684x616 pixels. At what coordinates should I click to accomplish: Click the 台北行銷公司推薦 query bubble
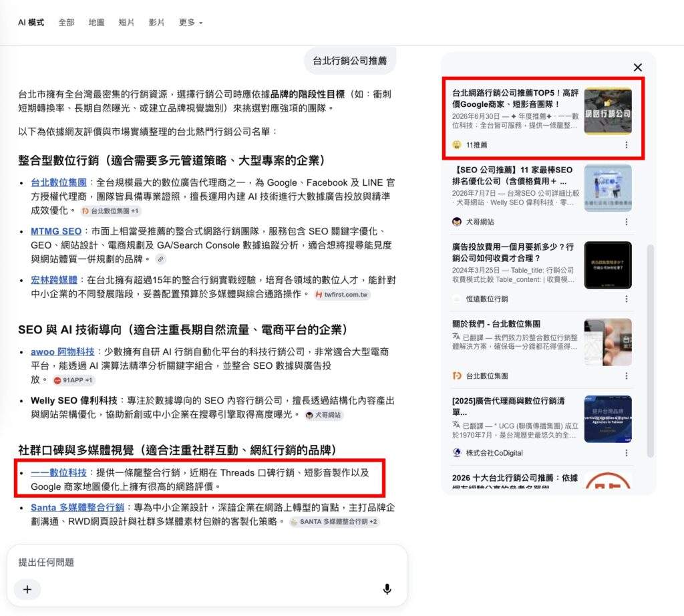(x=350, y=61)
